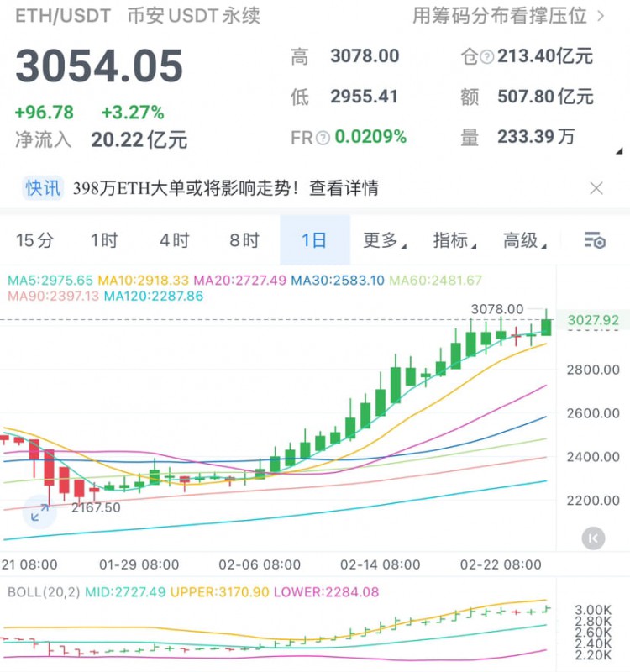Screen dimensions: 630x672
Task: Click the MA5:2975.65 legend label
Action: pos(50,281)
